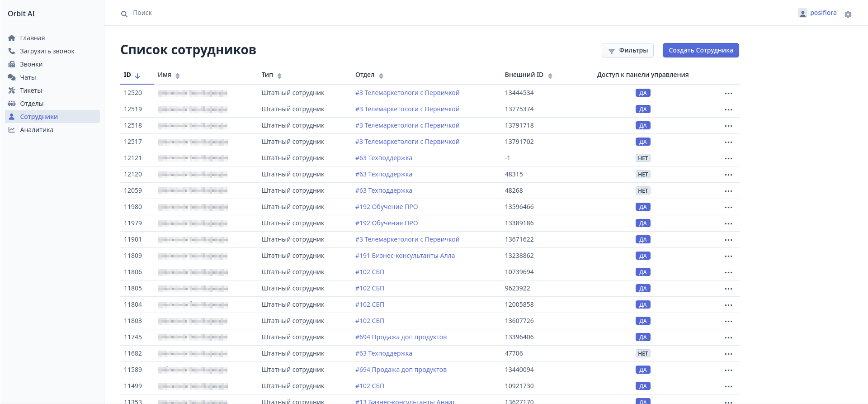
Task: Open #63 Техподдержка link for employee 12120
Action: [x=383, y=174]
